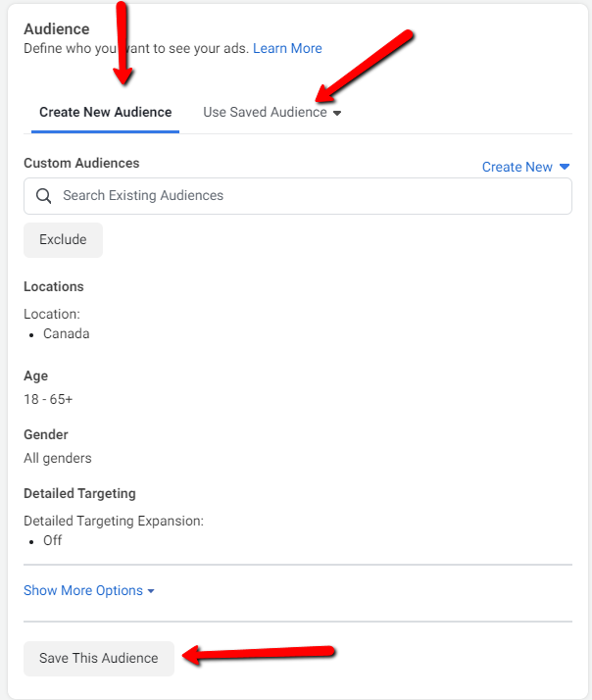Switch to the Create New Audience tab

pos(105,113)
